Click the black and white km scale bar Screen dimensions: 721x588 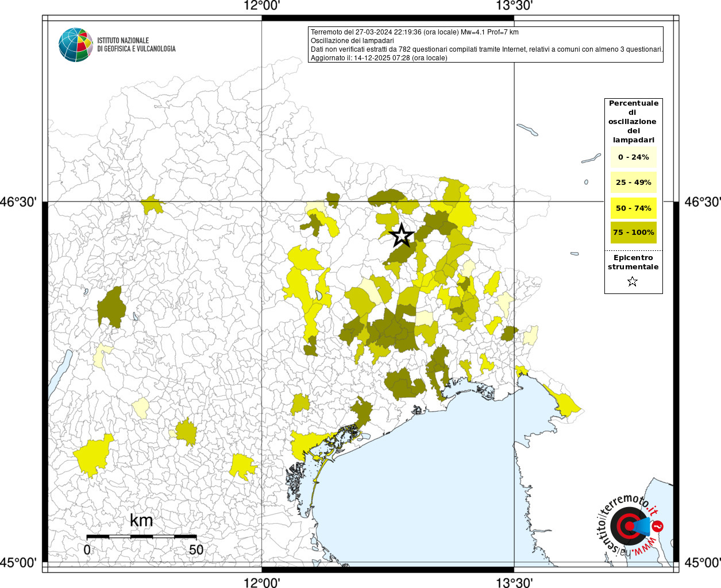point(141,536)
